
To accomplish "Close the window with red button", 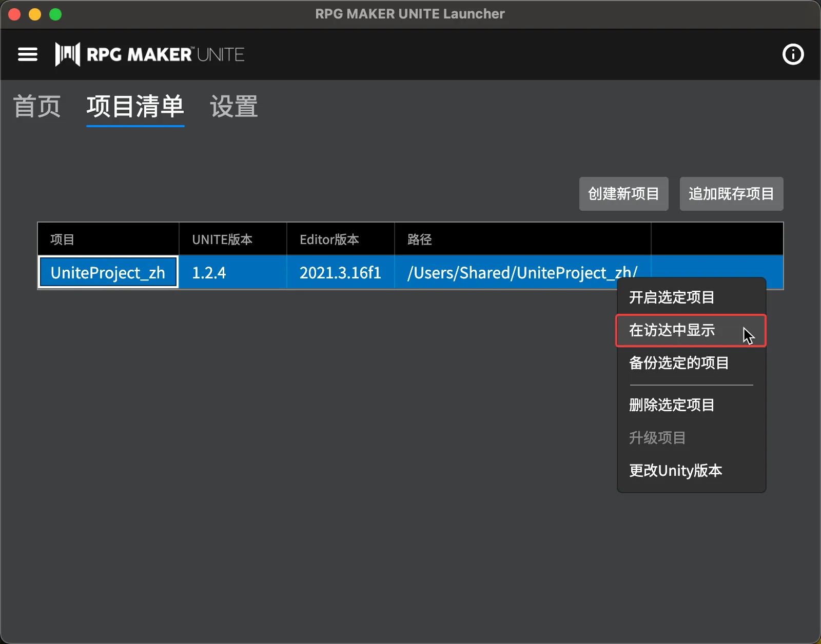I will tap(14, 14).
